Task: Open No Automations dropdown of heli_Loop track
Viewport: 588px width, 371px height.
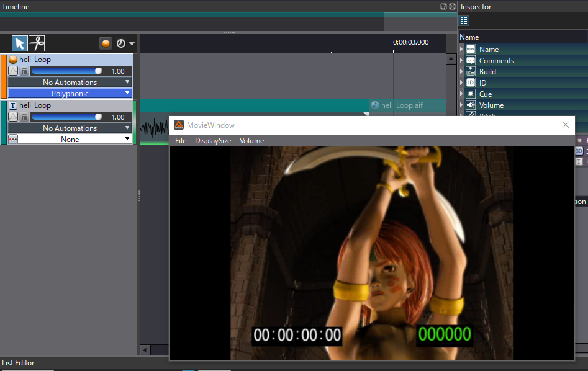Action: click(x=70, y=128)
